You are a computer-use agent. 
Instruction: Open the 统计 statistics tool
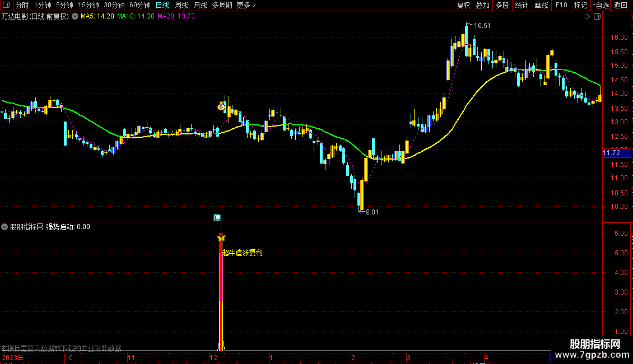[522, 5]
